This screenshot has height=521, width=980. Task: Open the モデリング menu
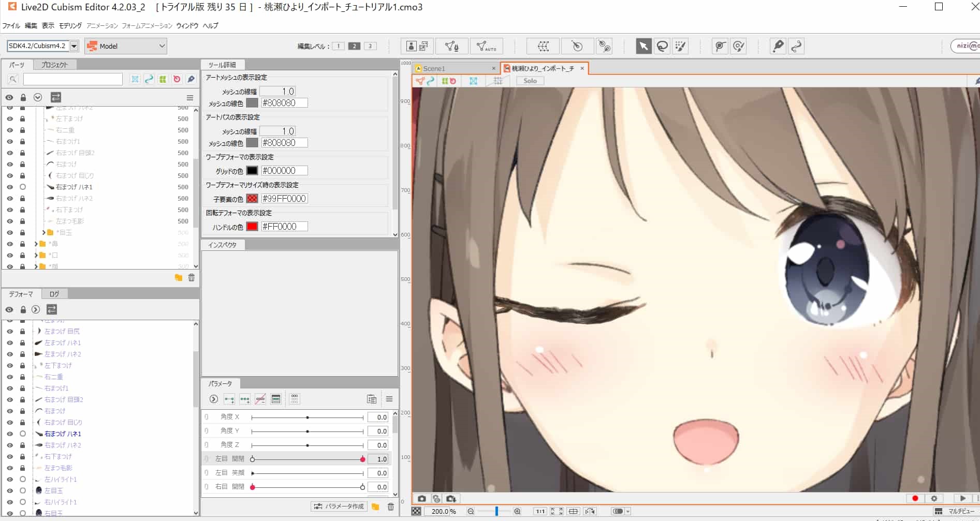point(70,25)
